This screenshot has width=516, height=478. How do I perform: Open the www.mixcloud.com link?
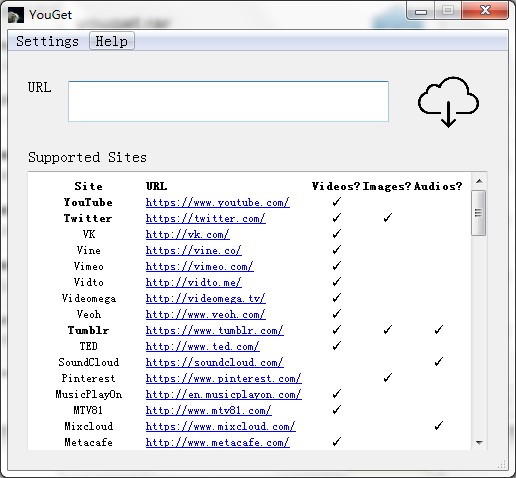pyautogui.click(x=221, y=426)
